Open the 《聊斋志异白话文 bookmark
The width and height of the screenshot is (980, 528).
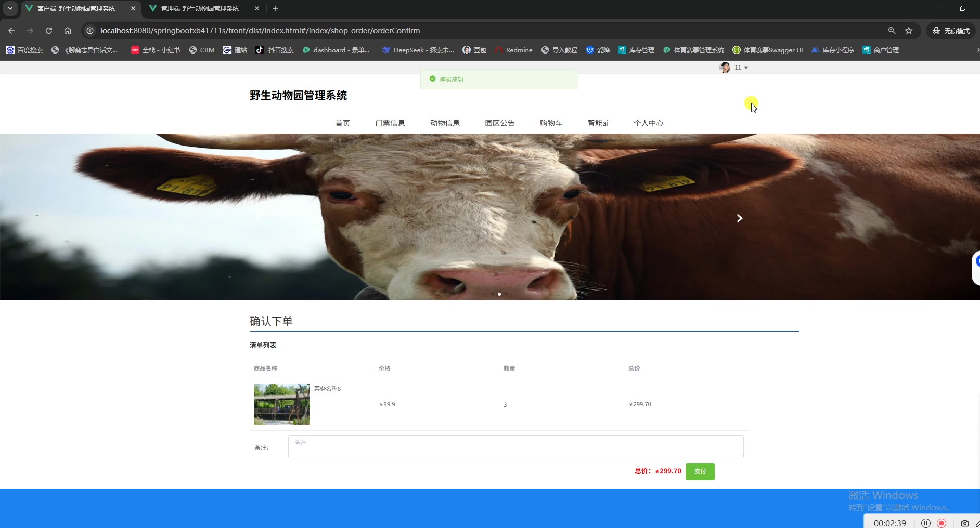pos(85,50)
